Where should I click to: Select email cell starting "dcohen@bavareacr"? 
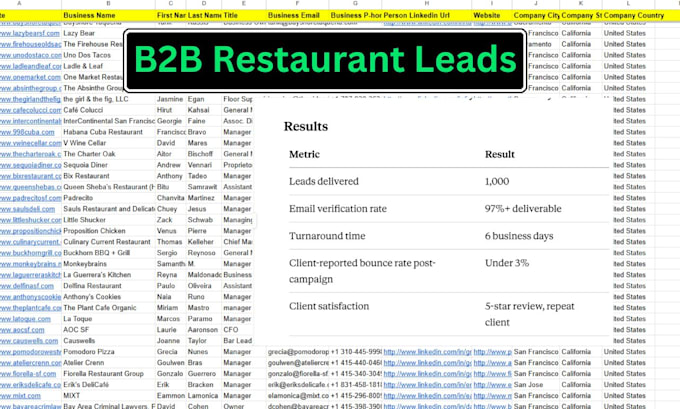coord(298,406)
